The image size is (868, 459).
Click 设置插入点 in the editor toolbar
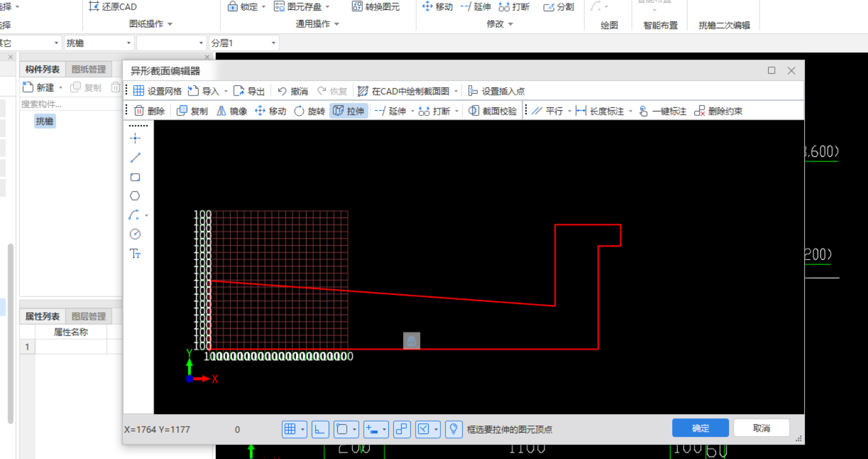pos(496,91)
